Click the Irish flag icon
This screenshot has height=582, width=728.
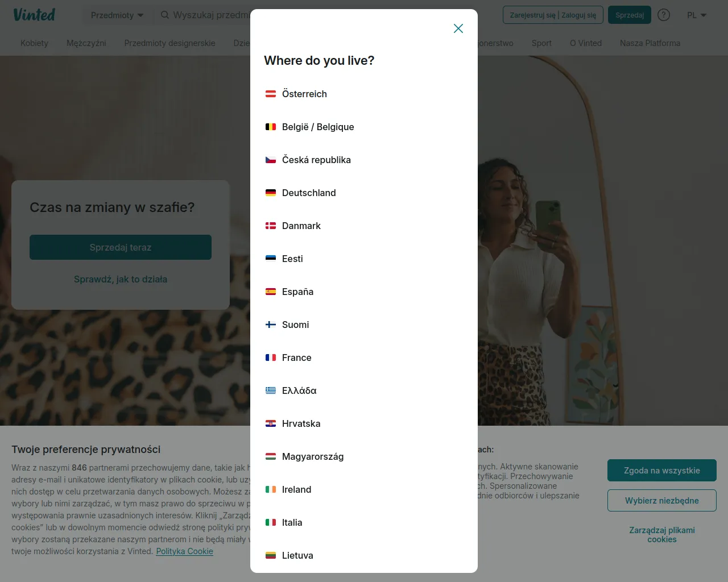pyautogui.click(x=271, y=489)
